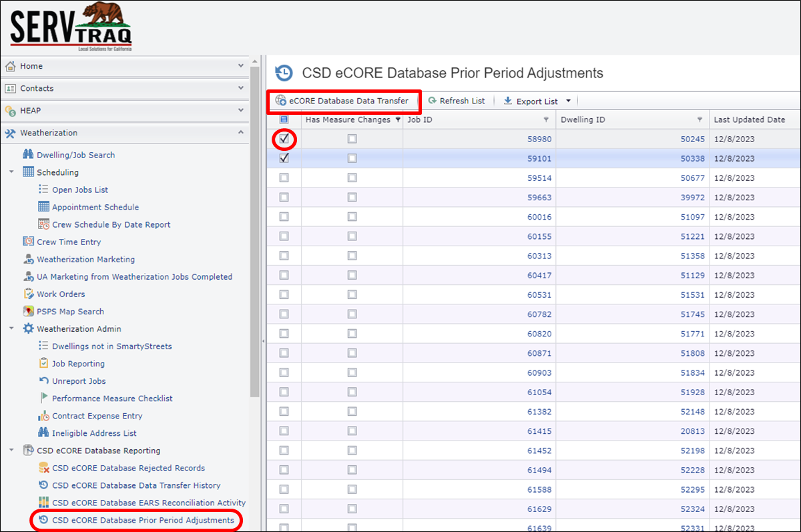
Task: Click the Crew Time Entry clock icon
Action: [x=28, y=242]
